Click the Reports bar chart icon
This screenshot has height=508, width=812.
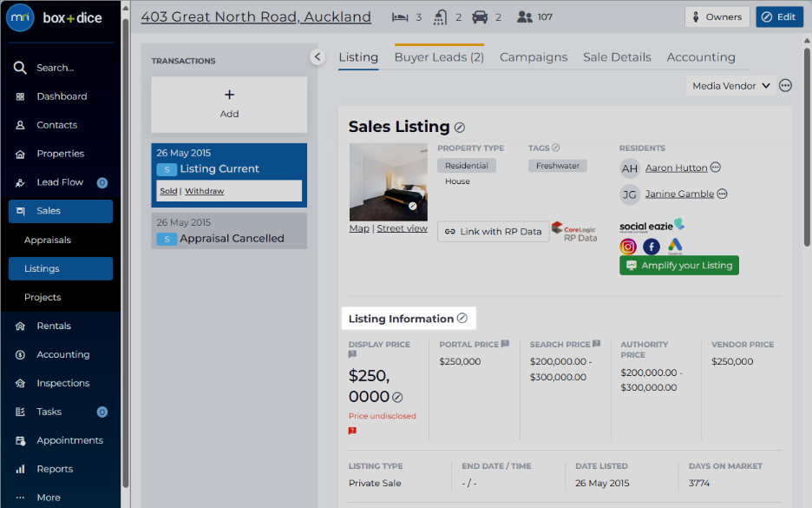pyautogui.click(x=20, y=469)
